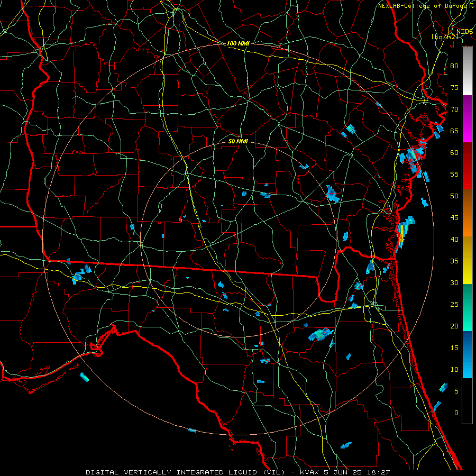This screenshot has height=476, width=476.
Task: Click the 60 value on the scale
Action: tap(454, 153)
